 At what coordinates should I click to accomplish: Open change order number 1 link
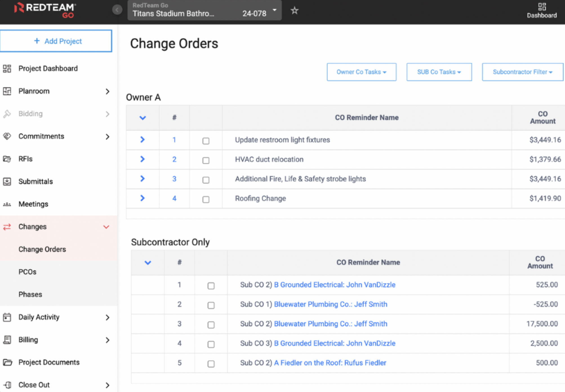point(174,140)
